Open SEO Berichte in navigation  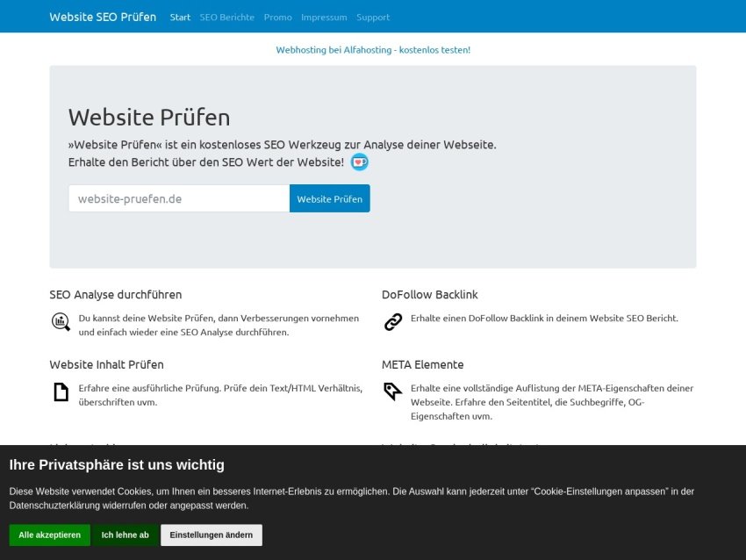pos(226,17)
